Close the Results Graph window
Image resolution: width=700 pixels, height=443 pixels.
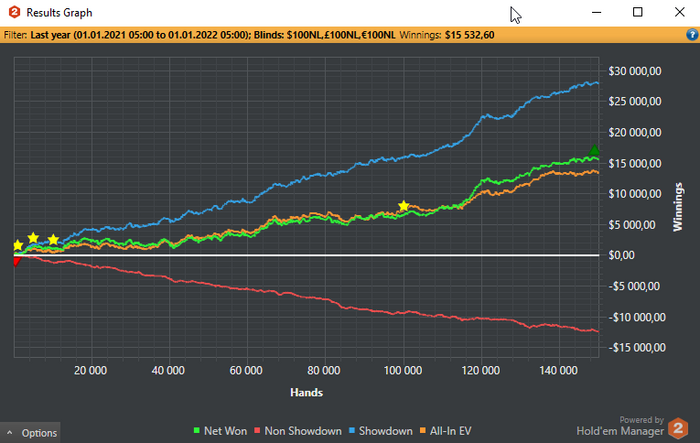pyautogui.click(x=679, y=12)
